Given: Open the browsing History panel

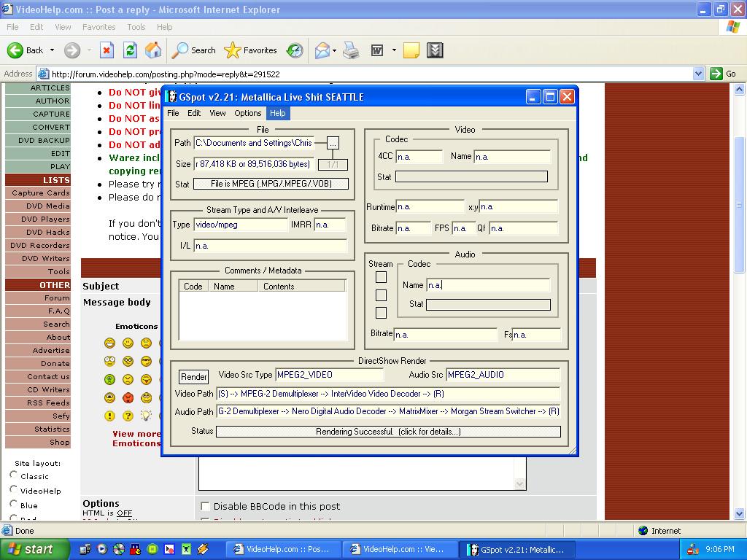Looking at the screenshot, I should point(295,50).
